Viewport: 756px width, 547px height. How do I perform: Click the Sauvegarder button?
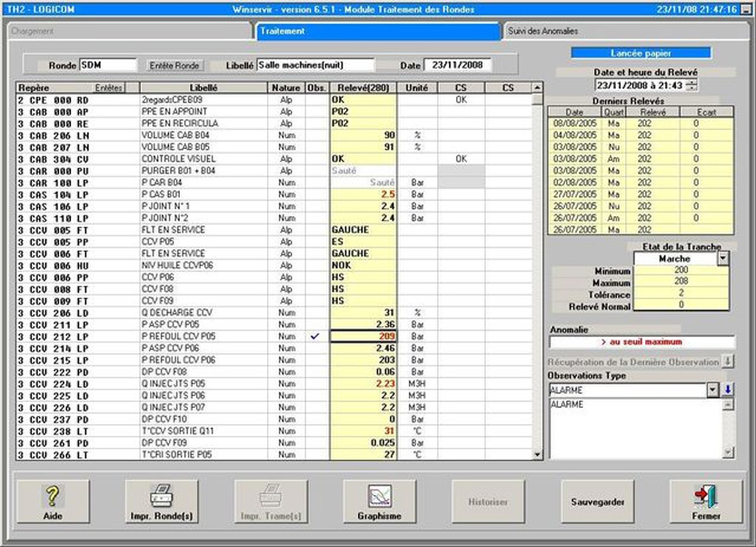597,502
